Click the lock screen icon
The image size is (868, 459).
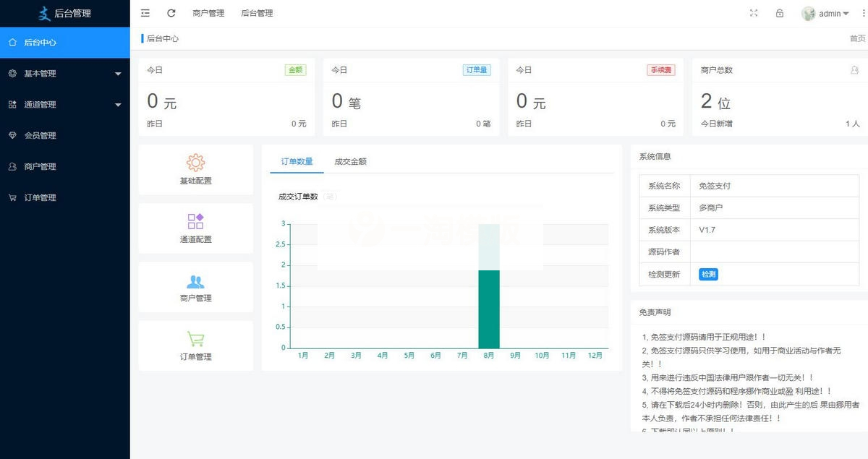click(780, 12)
